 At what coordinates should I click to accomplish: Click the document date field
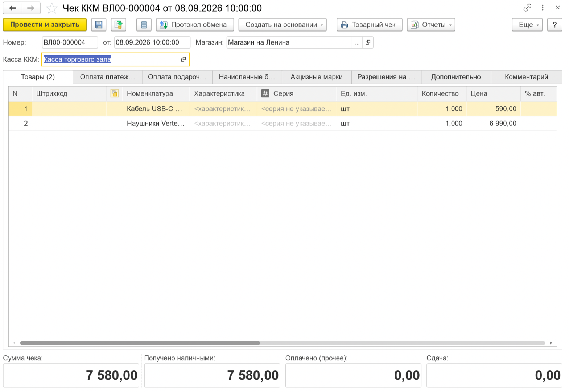(152, 42)
